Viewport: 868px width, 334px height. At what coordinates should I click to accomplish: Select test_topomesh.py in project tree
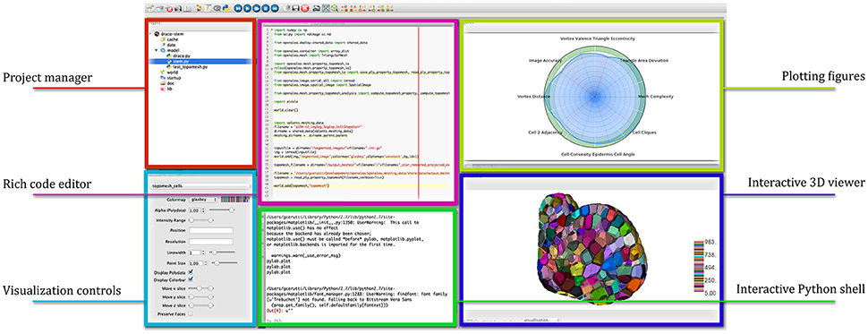pyautogui.click(x=191, y=66)
